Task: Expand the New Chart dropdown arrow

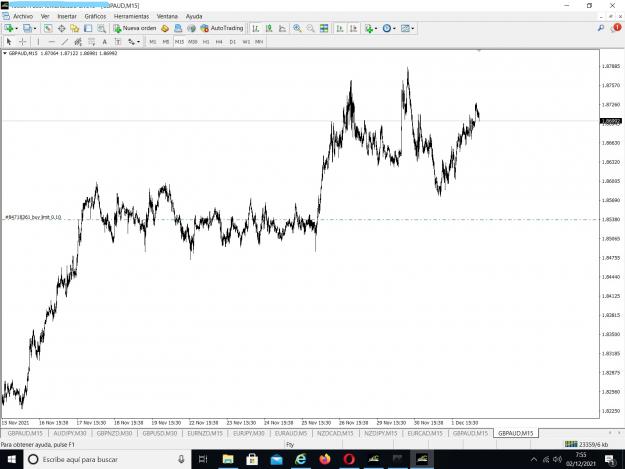Action: tap(16, 28)
